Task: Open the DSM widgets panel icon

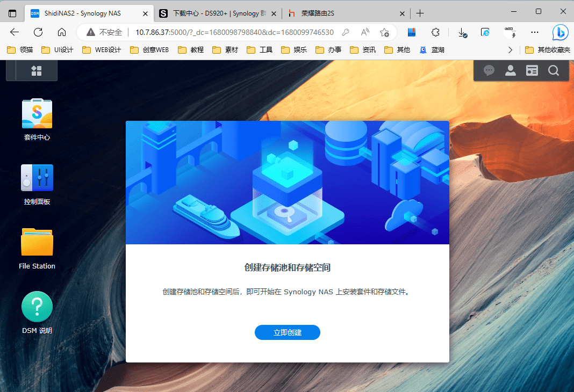Action: (532, 70)
